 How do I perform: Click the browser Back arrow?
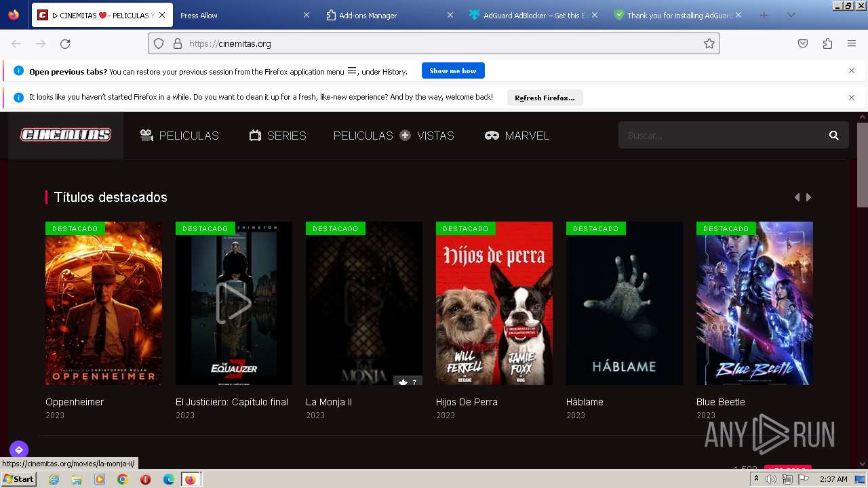pos(16,43)
